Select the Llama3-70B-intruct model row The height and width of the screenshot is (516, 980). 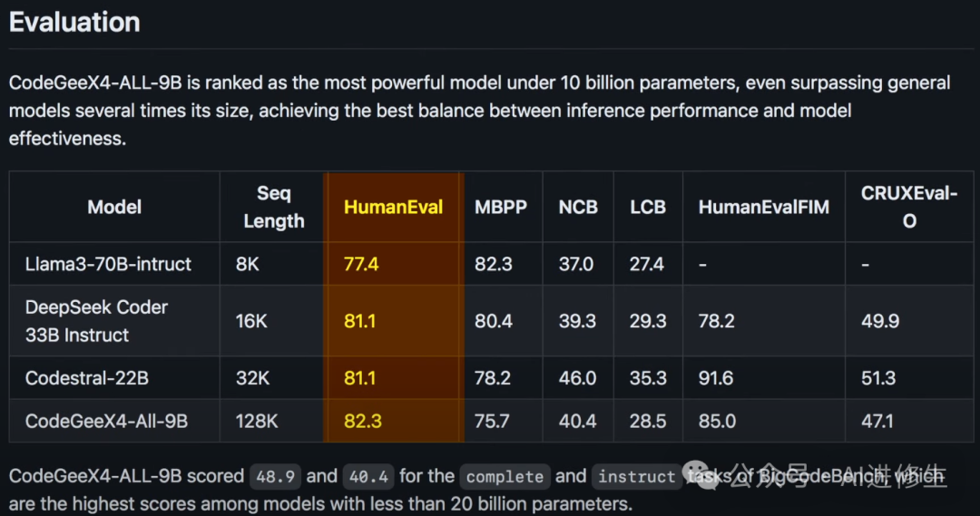click(x=109, y=264)
